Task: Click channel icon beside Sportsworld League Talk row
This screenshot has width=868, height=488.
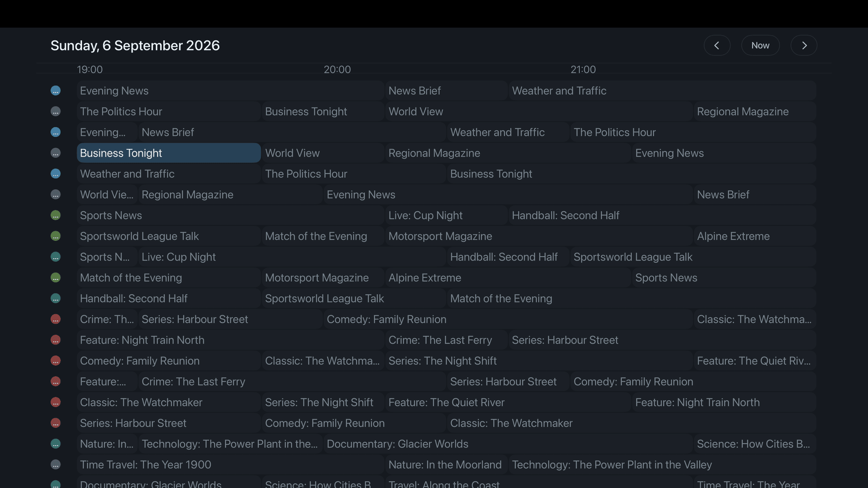Action: click(x=55, y=236)
